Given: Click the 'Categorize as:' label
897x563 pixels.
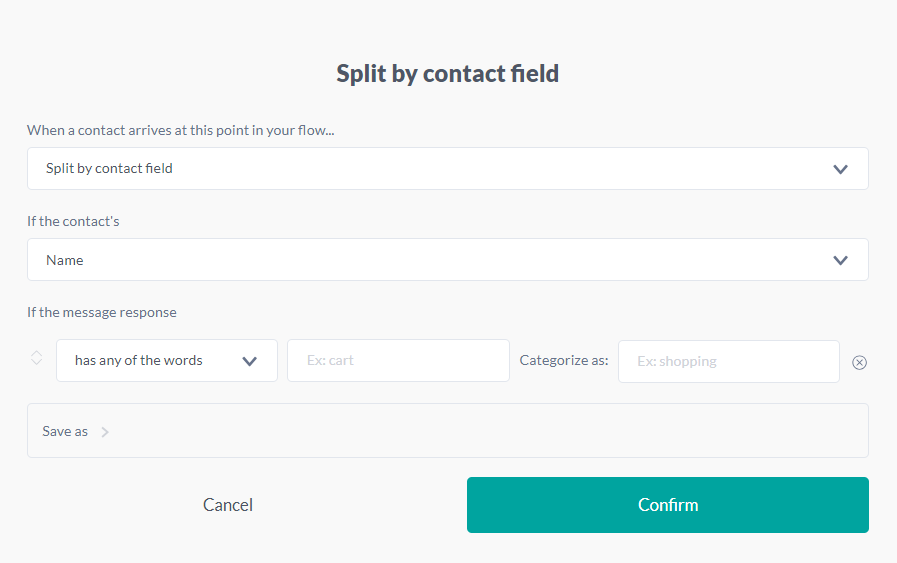Looking at the screenshot, I should point(564,361).
